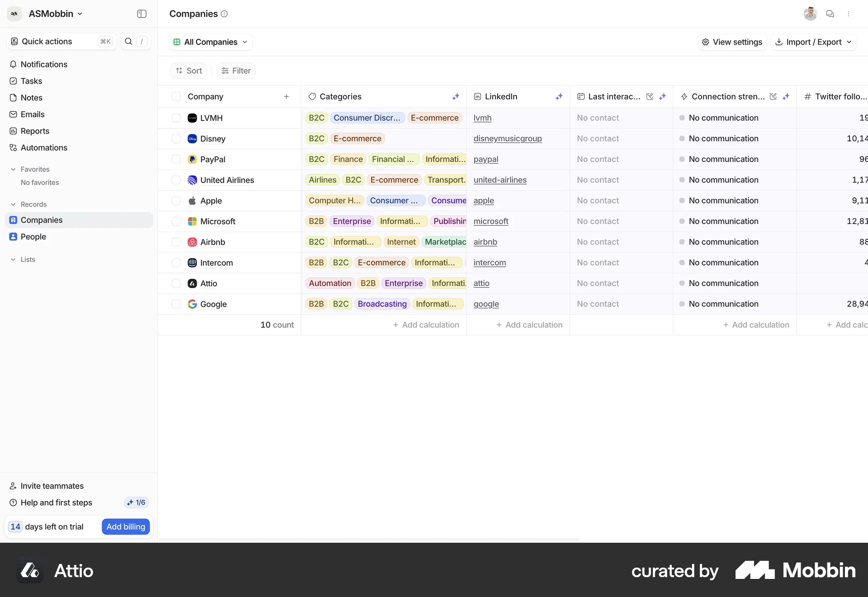Viewport: 868px width, 597px height.
Task: Collapse the sidebar using the panel icon
Action: coord(142,14)
